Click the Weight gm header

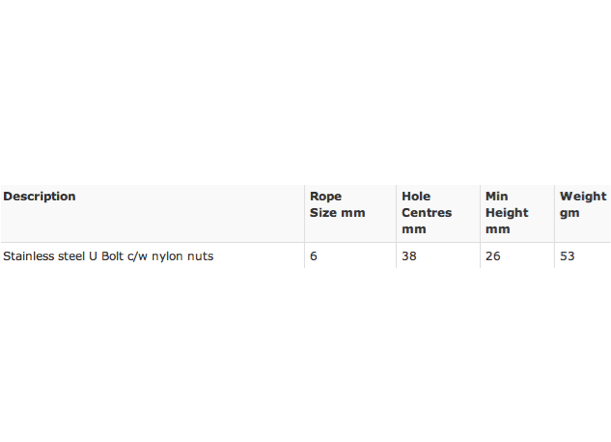(583, 204)
